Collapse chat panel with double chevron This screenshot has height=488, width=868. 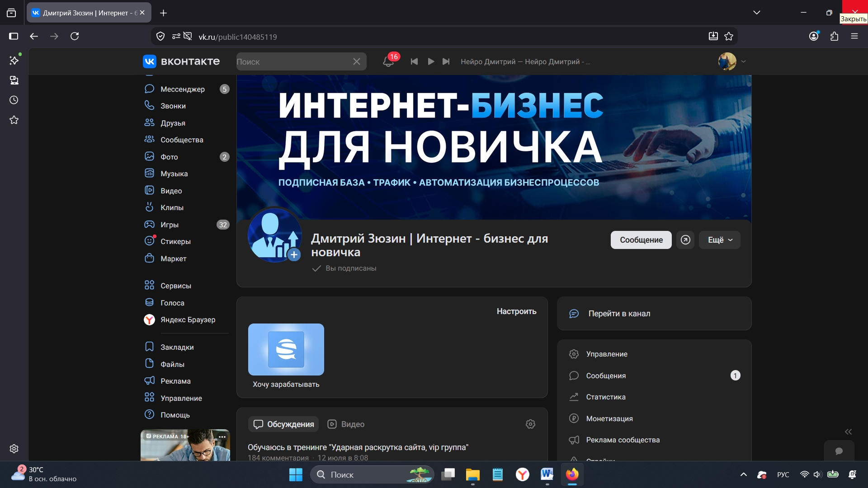(848, 432)
